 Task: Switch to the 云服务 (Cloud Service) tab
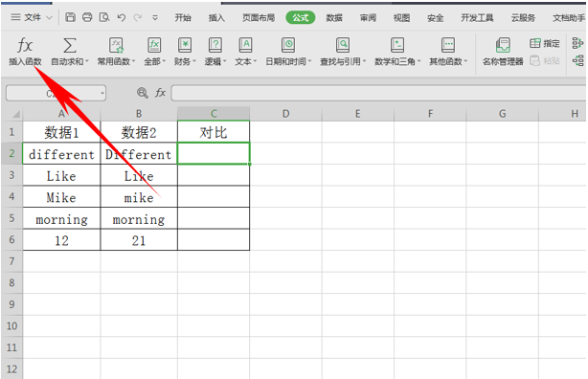(x=523, y=17)
